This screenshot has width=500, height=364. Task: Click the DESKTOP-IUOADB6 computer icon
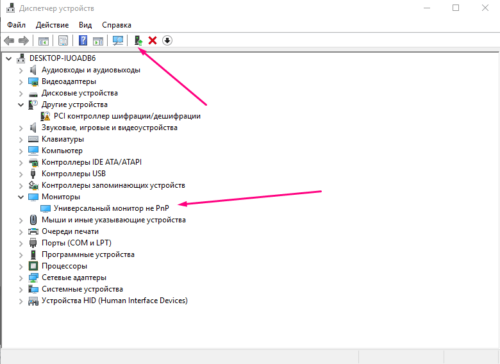tap(21, 58)
